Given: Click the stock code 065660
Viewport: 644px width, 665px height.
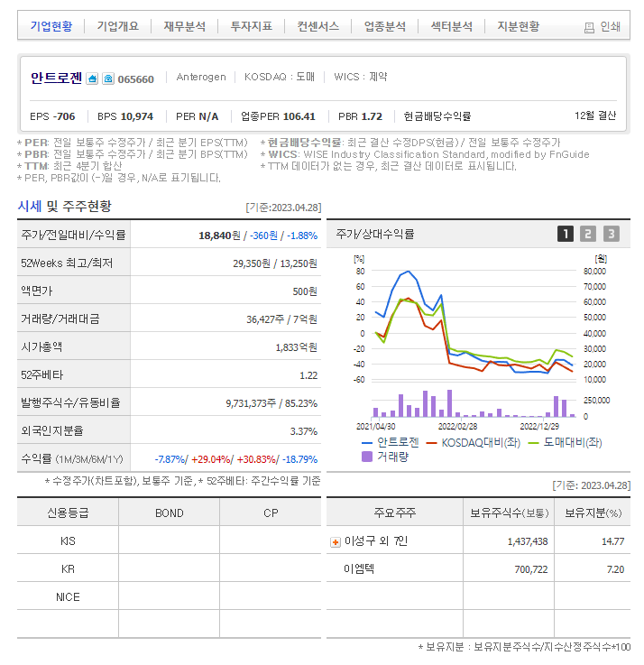Looking at the screenshot, I should pyautogui.click(x=135, y=79).
